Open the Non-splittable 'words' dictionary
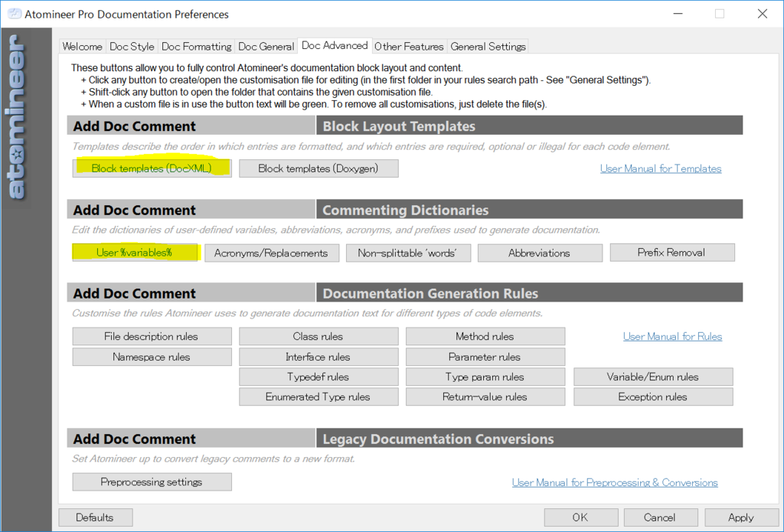Viewport: 784px width, 532px height. (x=408, y=253)
